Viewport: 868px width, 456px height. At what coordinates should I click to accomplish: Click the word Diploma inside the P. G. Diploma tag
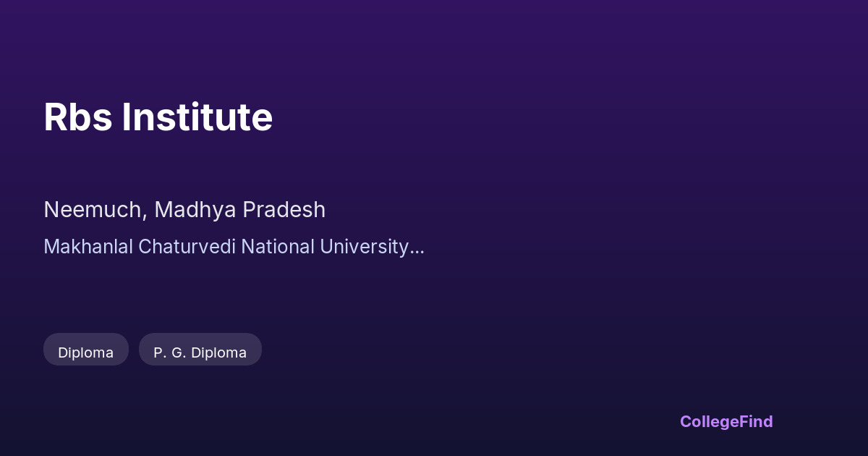coord(219,352)
